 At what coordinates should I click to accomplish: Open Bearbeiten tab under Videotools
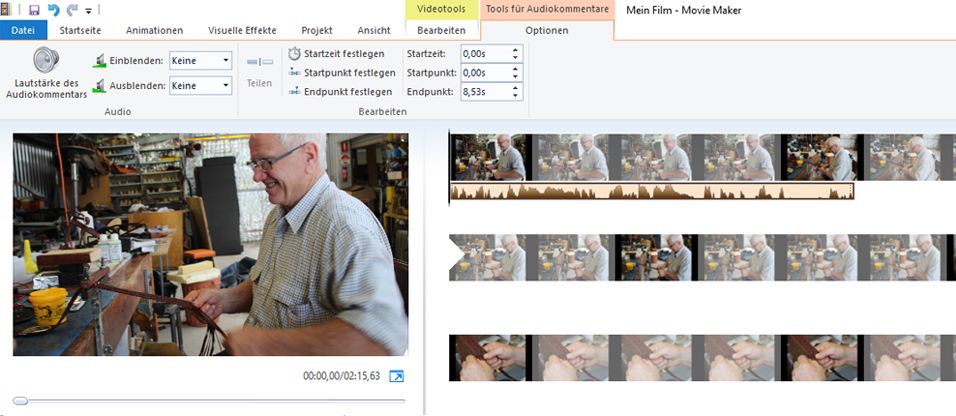tap(441, 30)
